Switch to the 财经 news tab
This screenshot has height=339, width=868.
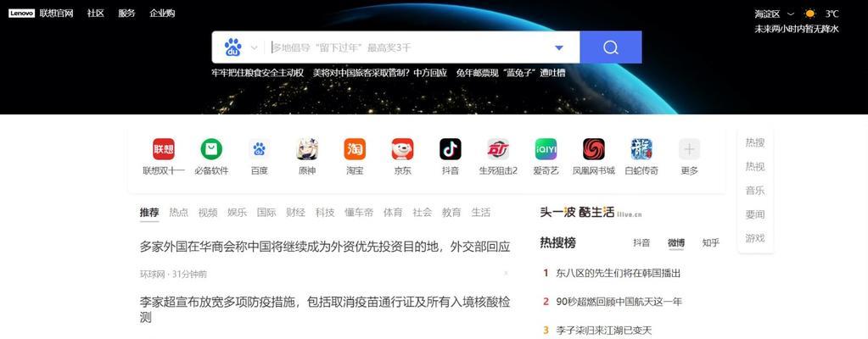click(295, 213)
